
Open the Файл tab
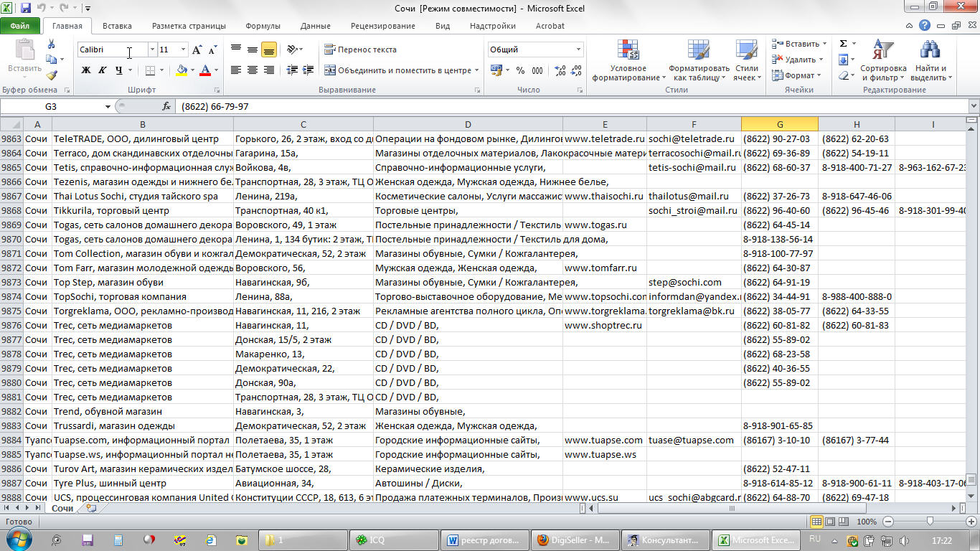coord(20,26)
